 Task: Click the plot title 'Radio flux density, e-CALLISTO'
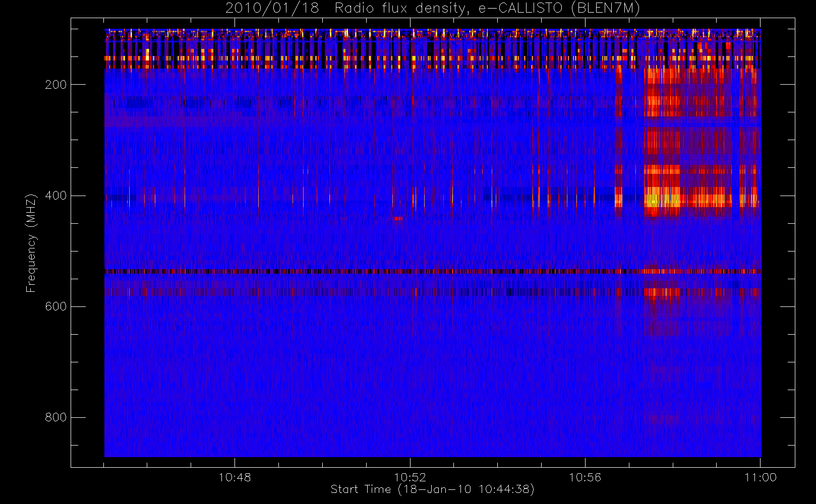[x=448, y=8]
